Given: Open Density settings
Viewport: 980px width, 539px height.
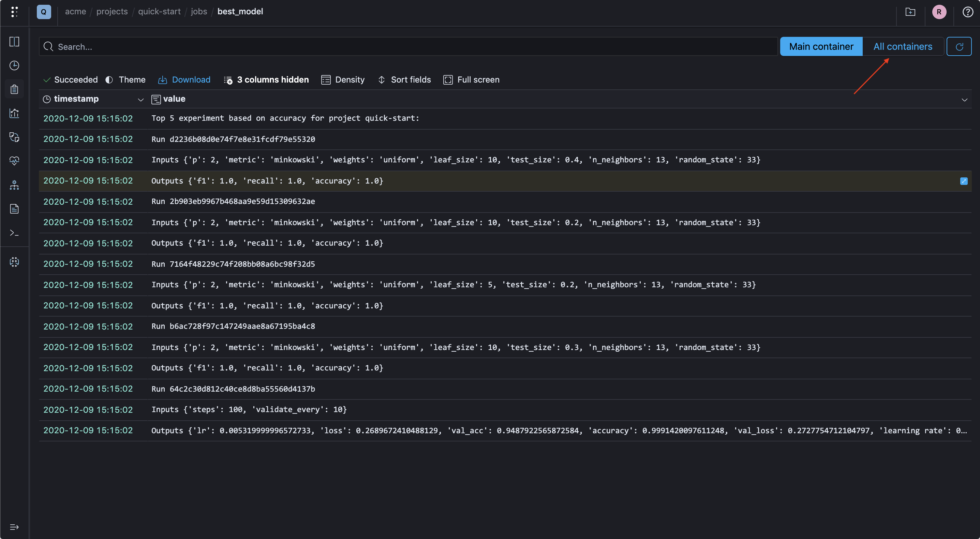Looking at the screenshot, I should pyautogui.click(x=343, y=79).
